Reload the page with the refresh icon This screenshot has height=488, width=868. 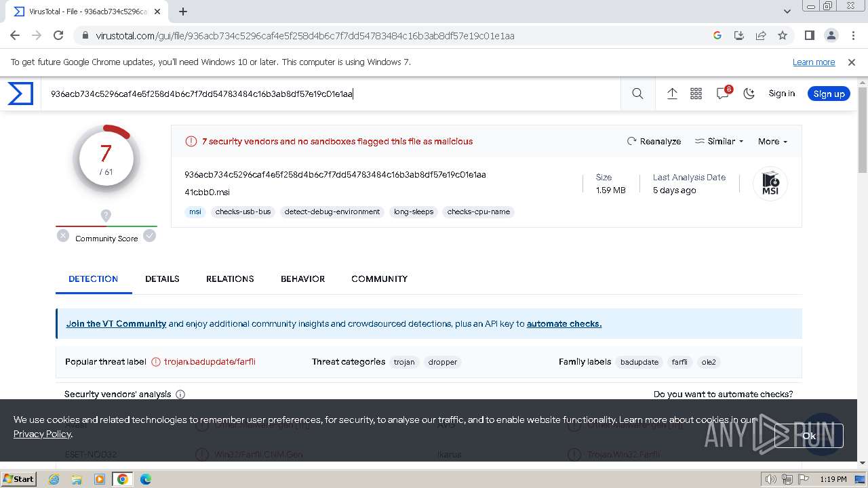(58, 35)
